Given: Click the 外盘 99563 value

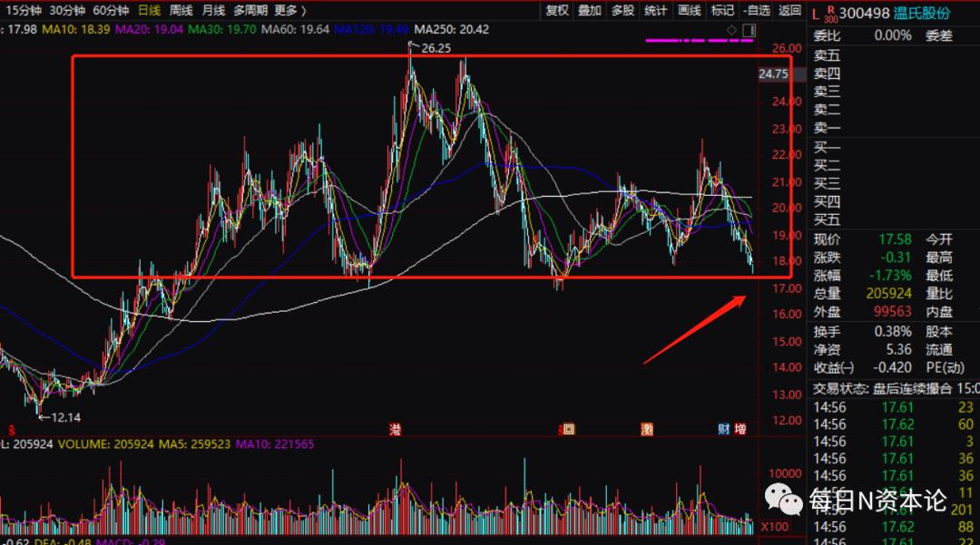Looking at the screenshot, I should (893, 312).
